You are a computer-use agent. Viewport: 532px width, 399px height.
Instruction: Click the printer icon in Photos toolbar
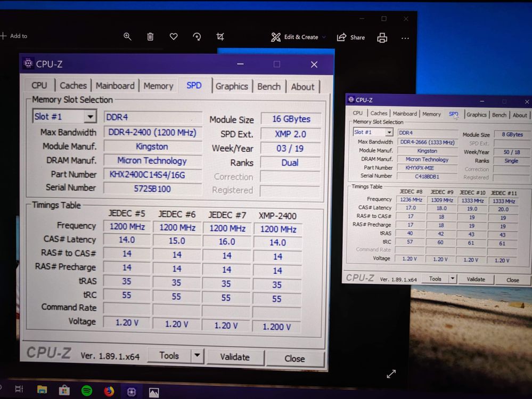point(382,37)
